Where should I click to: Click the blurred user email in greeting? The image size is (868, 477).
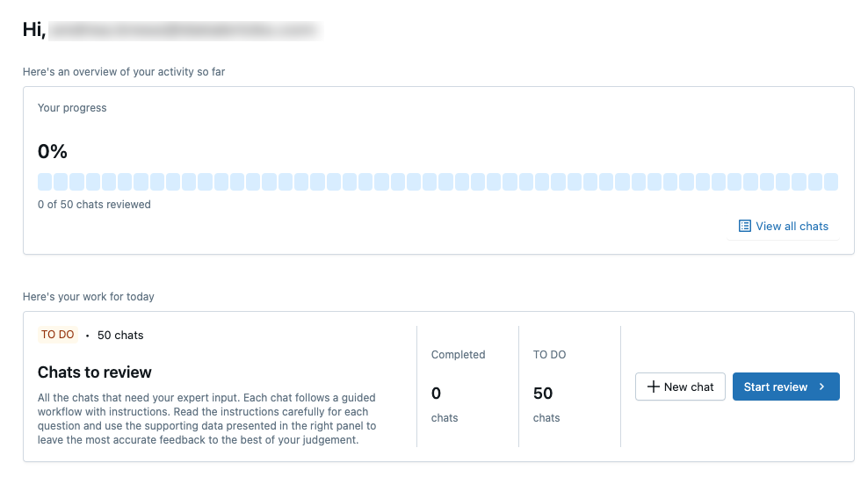184,31
